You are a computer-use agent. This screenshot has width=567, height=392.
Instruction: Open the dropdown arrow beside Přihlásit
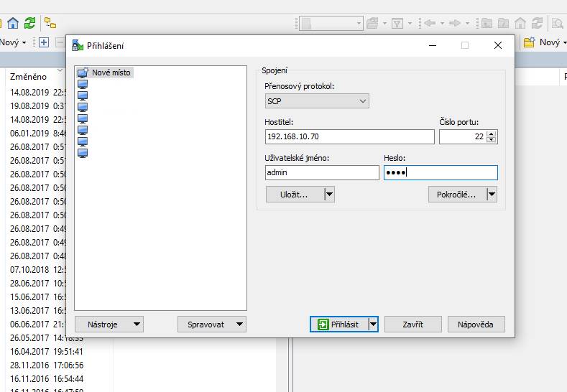pos(372,325)
